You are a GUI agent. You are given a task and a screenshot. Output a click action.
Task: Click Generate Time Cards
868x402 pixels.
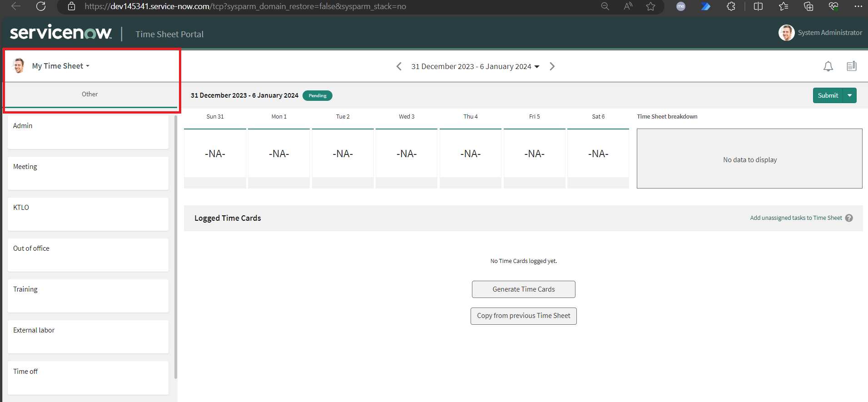click(523, 289)
